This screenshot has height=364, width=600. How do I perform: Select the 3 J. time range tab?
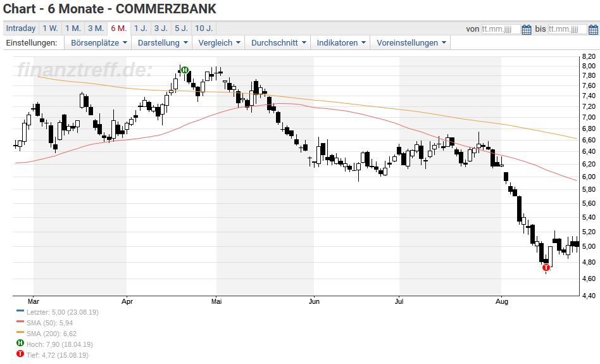tap(161, 28)
